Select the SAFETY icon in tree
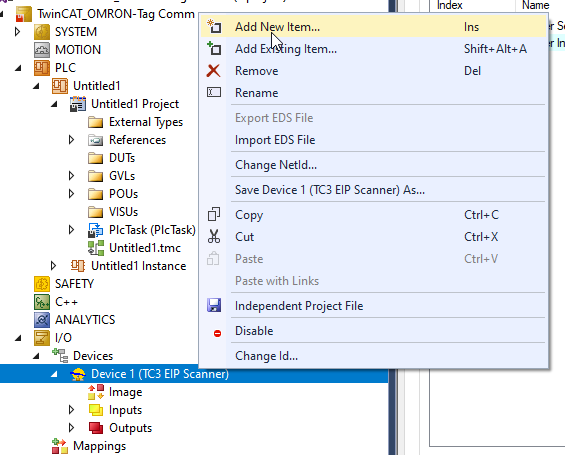Image resolution: width=565 pixels, height=455 pixels. [42, 284]
